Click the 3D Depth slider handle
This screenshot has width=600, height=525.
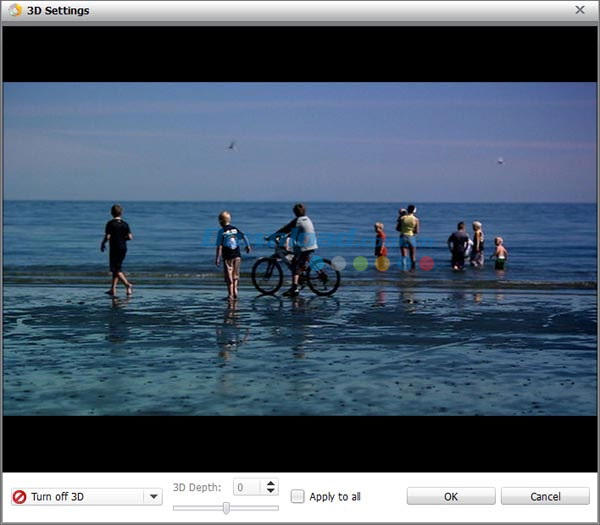226,508
